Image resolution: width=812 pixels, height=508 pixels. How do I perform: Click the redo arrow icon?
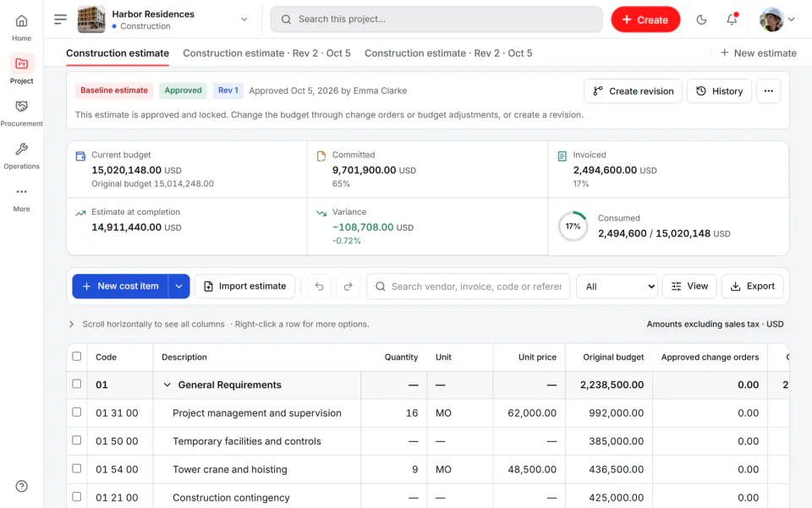point(348,286)
